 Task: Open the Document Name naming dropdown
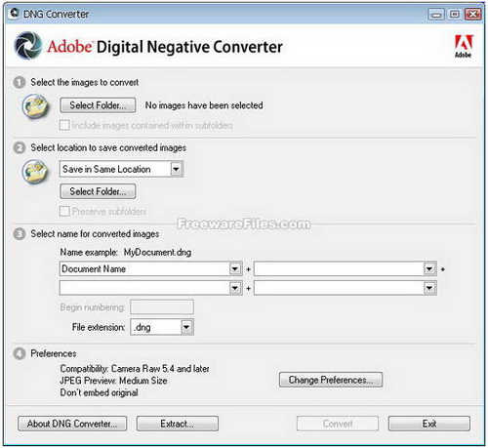[x=235, y=269]
